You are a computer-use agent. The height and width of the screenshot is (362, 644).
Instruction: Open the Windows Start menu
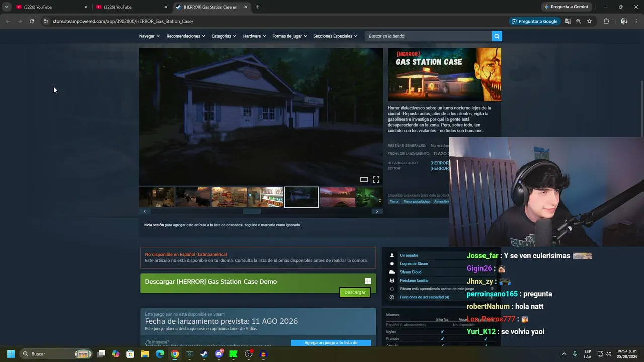[x=11, y=354]
